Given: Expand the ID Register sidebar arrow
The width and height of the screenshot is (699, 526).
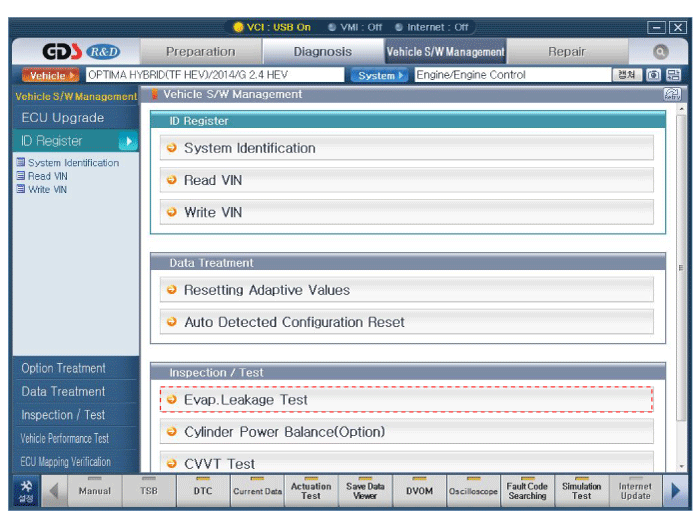Looking at the screenshot, I should click(129, 141).
